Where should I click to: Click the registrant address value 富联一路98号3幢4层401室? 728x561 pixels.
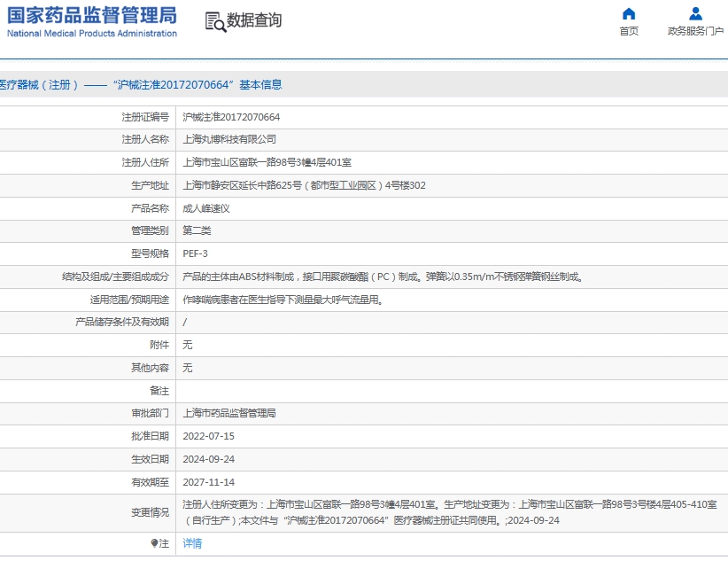(x=267, y=162)
